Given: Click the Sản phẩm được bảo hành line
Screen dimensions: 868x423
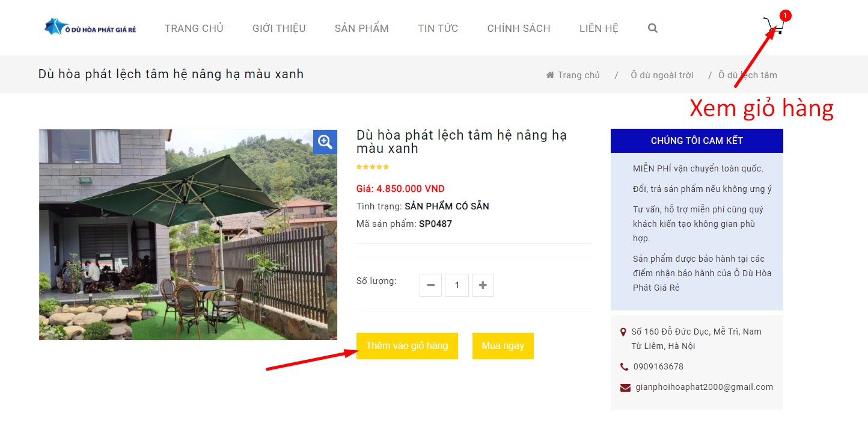Looking at the screenshot, I should [x=702, y=273].
